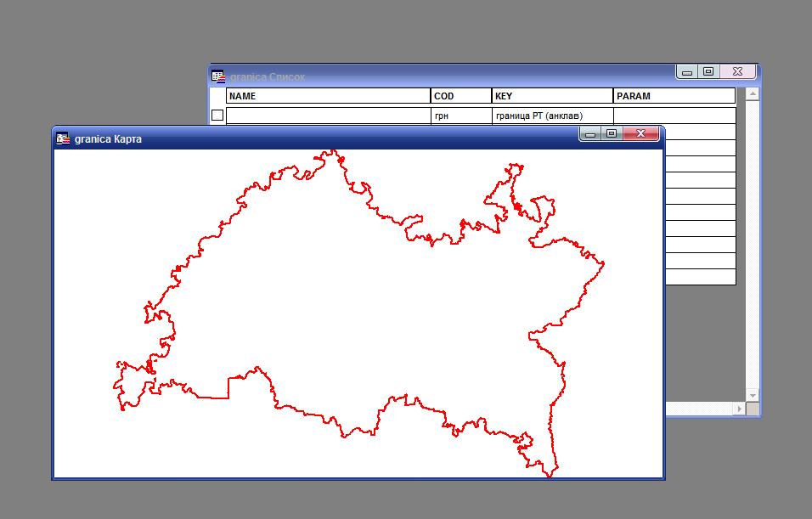Minimize the granica Карта window
This screenshot has height=519, width=812.
pyautogui.click(x=590, y=133)
